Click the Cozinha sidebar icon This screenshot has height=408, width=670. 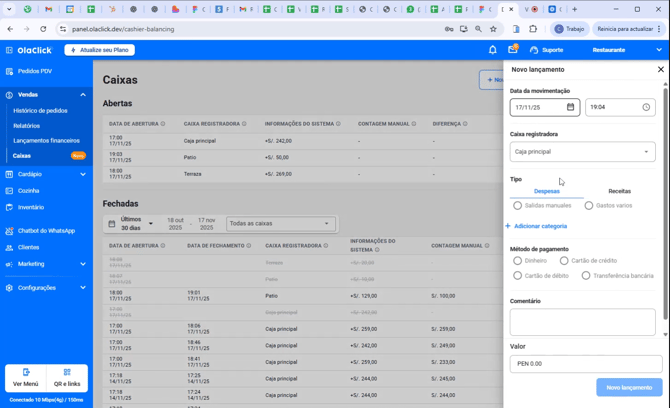(x=9, y=191)
